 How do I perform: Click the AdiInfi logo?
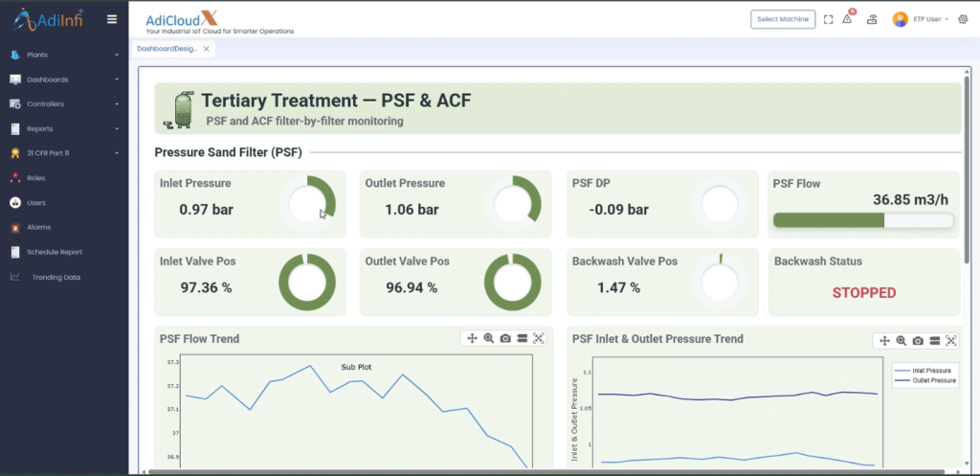click(48, 20)
